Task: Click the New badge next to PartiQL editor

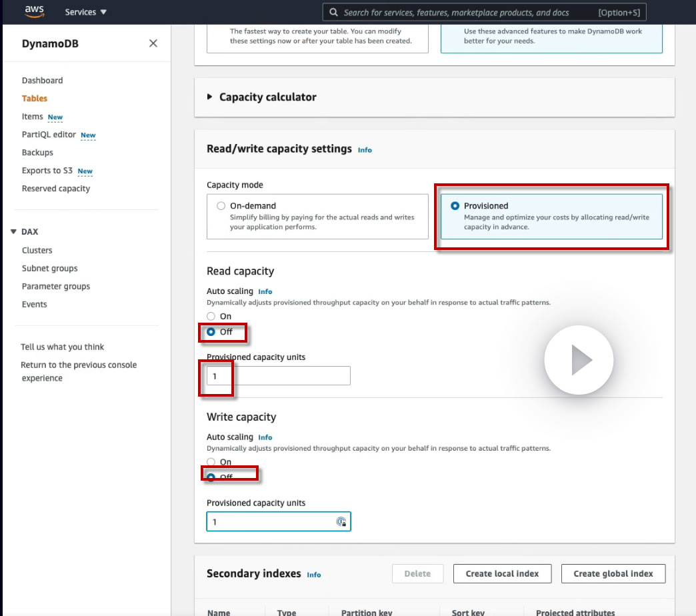Action: (88, 135)
